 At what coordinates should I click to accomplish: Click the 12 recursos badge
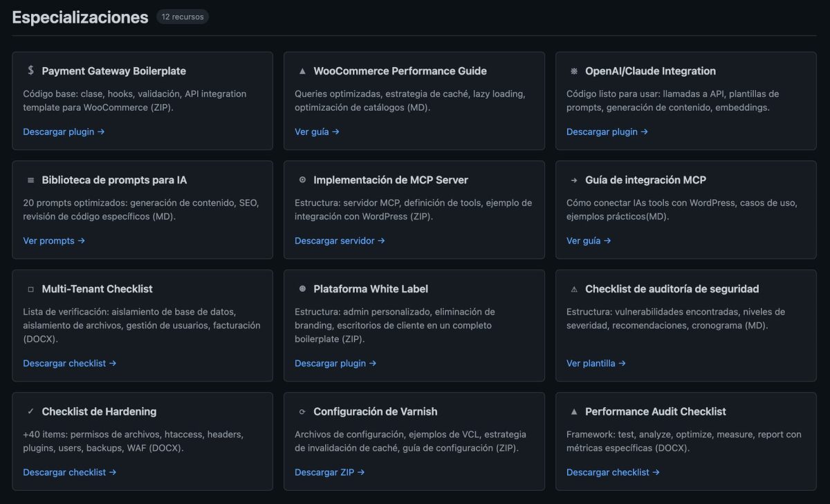182,17
